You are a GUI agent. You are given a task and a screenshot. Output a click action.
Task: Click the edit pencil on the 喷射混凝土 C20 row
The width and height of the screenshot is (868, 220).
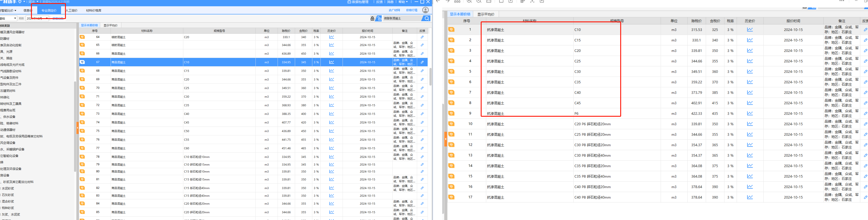point(422,37)
